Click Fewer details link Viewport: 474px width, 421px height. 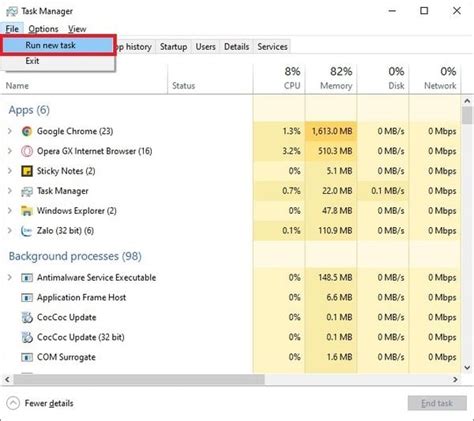(x=49, y=403)
